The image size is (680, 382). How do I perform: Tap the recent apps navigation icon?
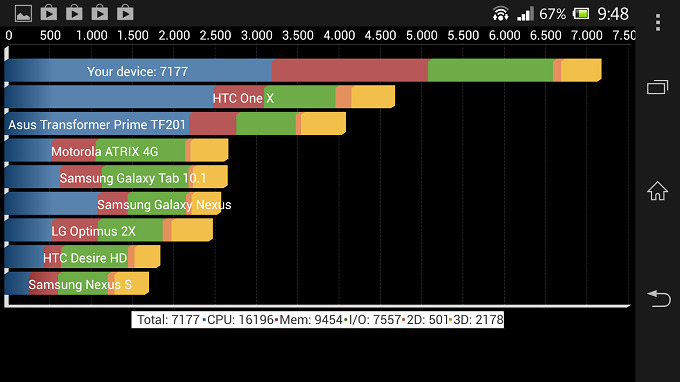tap(657, 87)
